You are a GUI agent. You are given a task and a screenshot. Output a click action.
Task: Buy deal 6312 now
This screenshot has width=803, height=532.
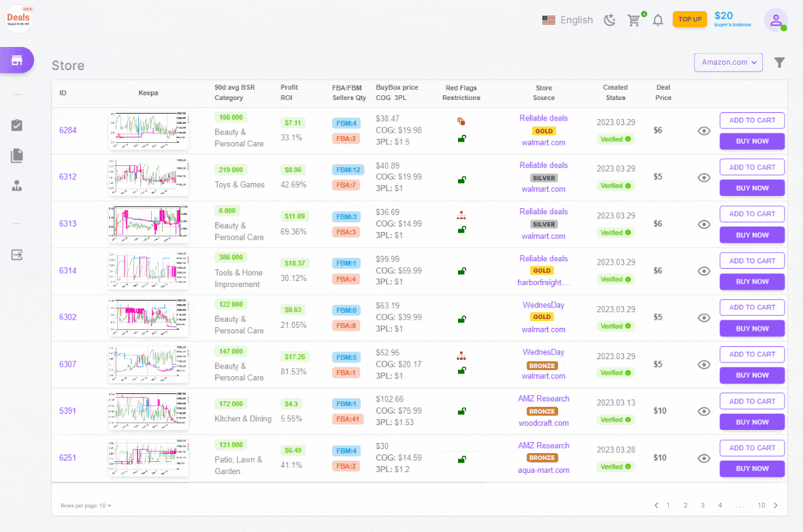click(x=752, y=188)
